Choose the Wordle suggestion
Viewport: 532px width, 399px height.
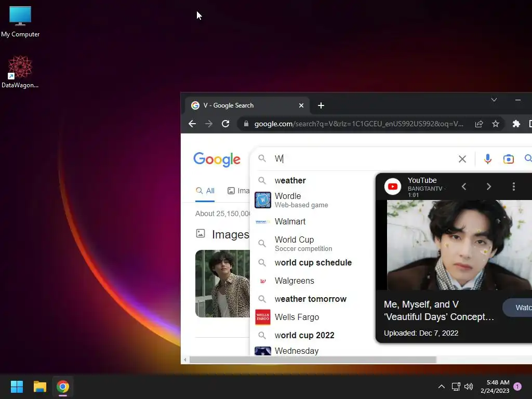pyautogui.click(x=312, y=200)
